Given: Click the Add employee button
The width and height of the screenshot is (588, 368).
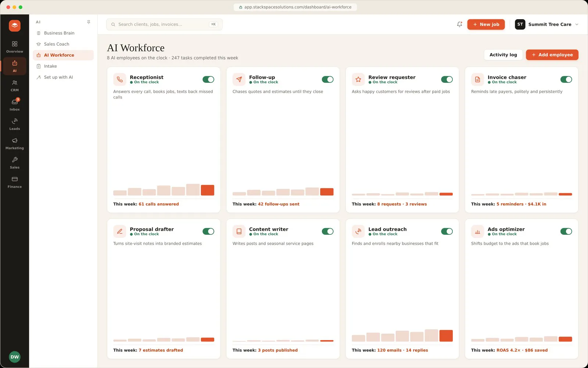Looking at the screenshot, I should (552, 55).
